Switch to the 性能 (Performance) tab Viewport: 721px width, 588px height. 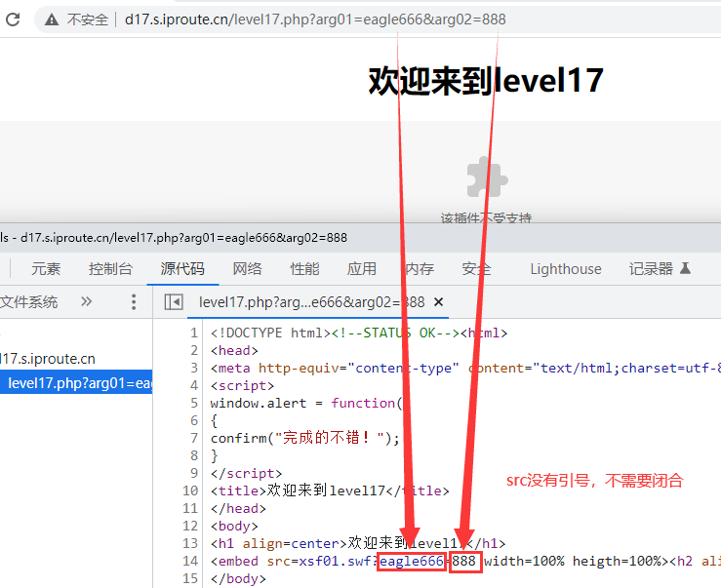(x=304, y=269)
